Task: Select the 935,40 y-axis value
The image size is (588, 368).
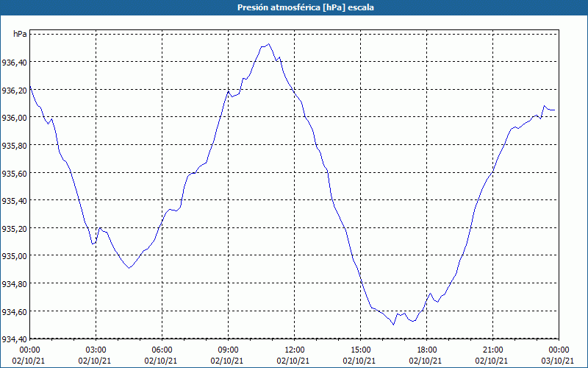Action: coord(14,200)
